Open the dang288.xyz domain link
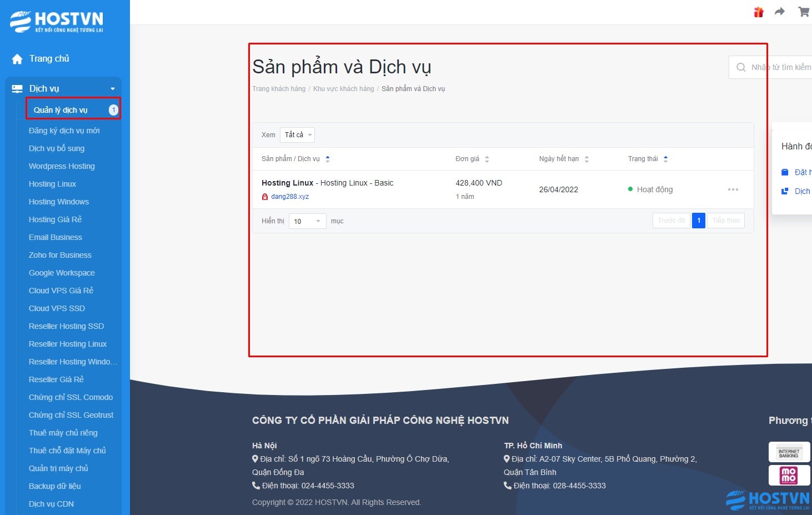812x515 pixels. coord(290,197)
